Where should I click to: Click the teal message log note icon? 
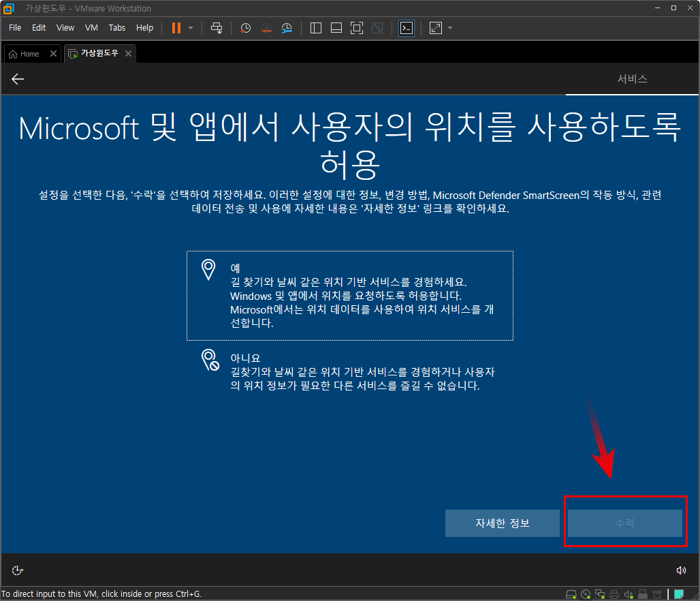coord(679,594)
